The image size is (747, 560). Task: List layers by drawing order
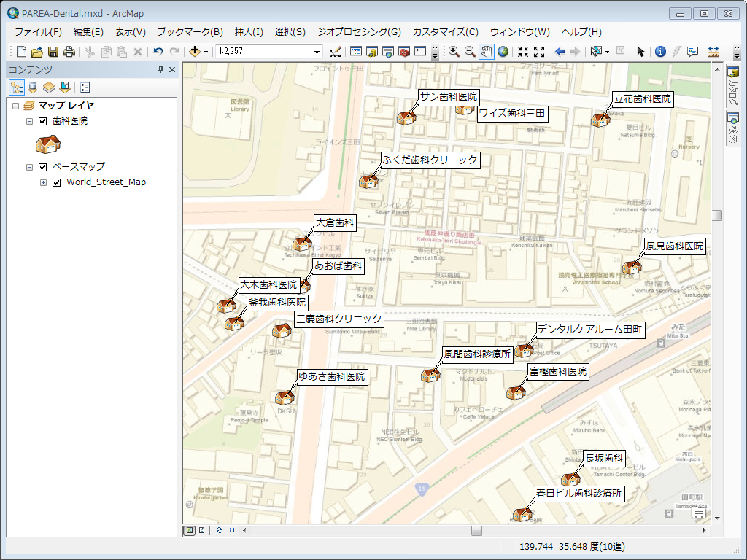(x=17, y=87)
